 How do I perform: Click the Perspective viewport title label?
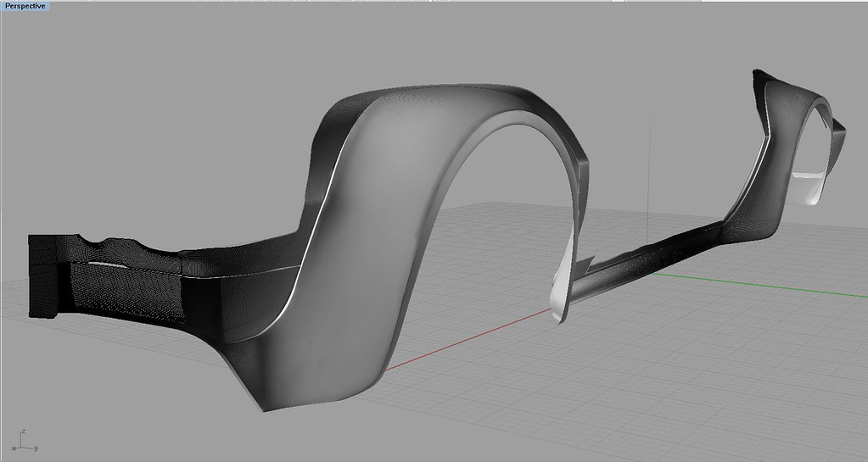pyautogui.click(x=25, y=5)
